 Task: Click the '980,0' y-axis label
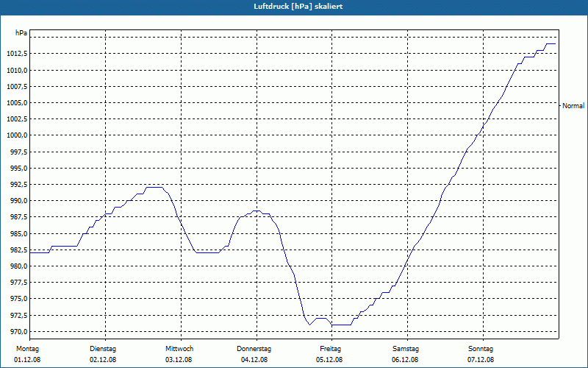point(18,266)
